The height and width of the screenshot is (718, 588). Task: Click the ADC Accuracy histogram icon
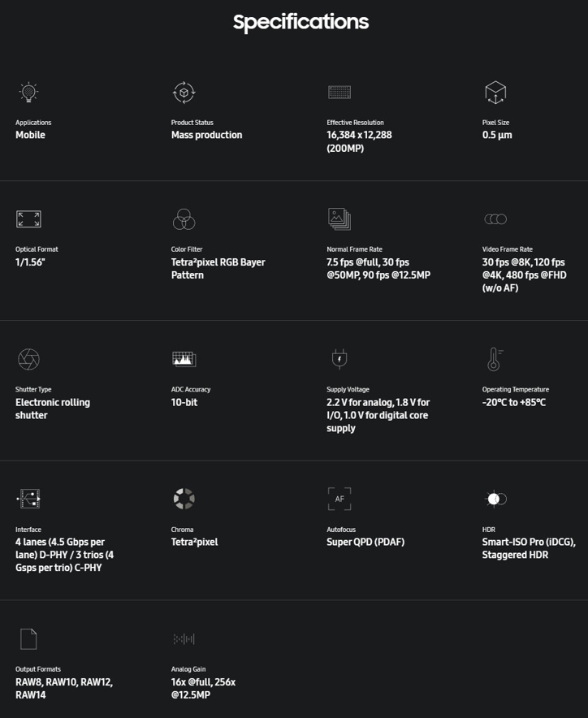pos(184,359)
